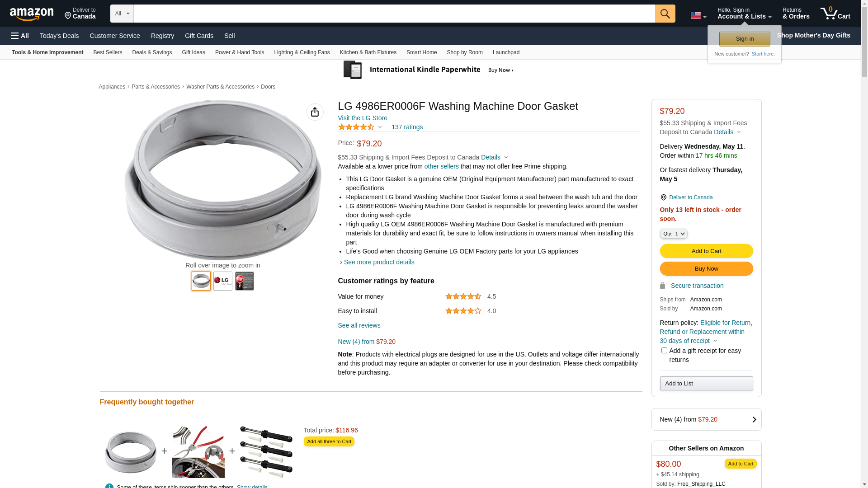Click into the Amazon search field
Screen dimensions: 868x488
tap(393, 14)
